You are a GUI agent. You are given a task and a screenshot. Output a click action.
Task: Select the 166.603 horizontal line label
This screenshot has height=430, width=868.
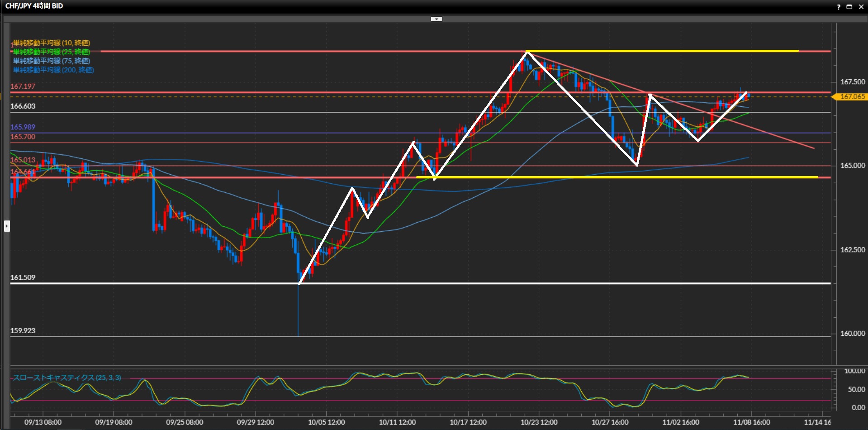coord(23,106)
